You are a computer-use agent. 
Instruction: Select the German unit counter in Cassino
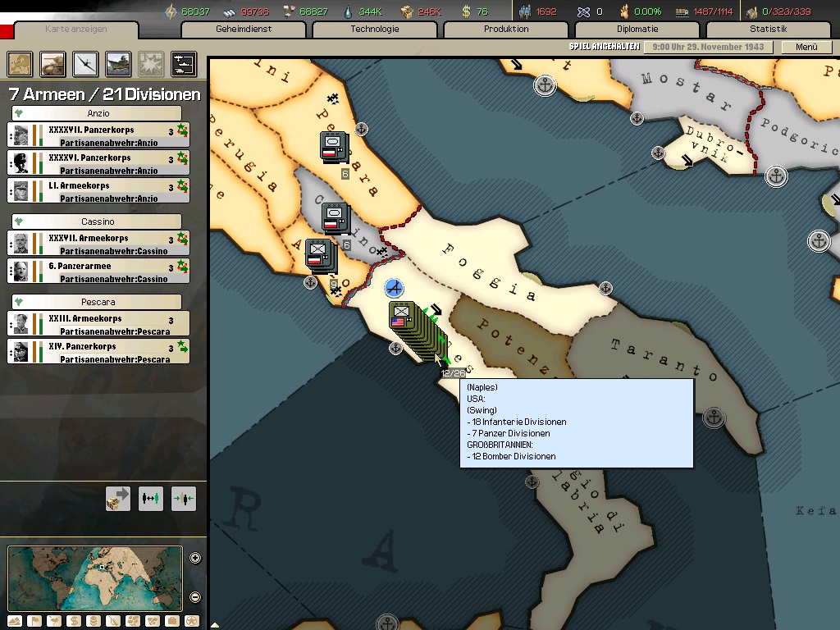pyautogui.click(x=336, y=218)
